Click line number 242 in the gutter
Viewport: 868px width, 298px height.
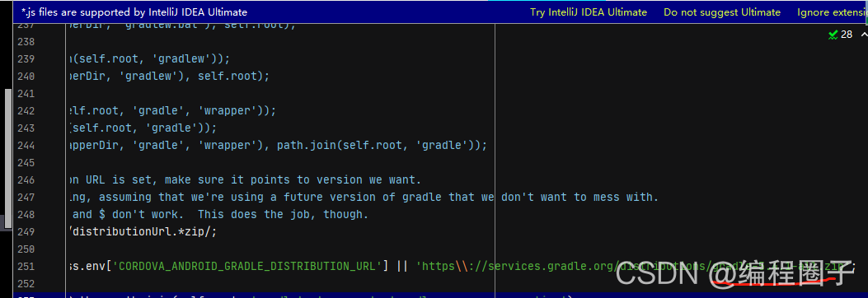26,110
